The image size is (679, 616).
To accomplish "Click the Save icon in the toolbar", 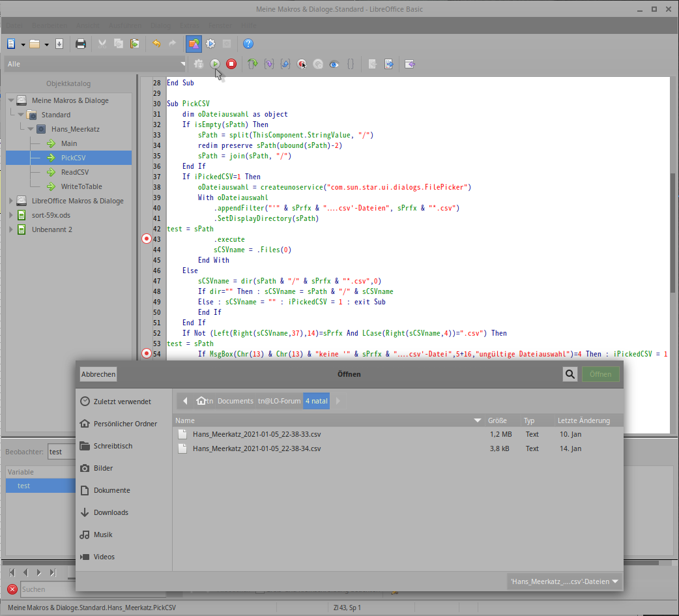I will [59, 44].
